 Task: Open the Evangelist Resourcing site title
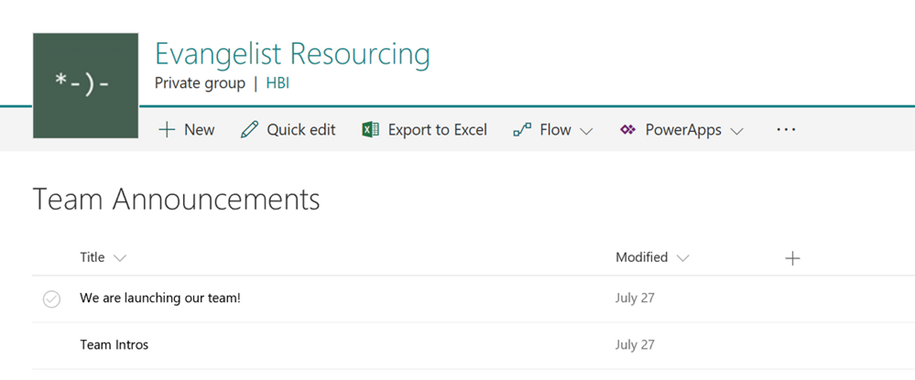pyautogui.click(x=292, y=53)
